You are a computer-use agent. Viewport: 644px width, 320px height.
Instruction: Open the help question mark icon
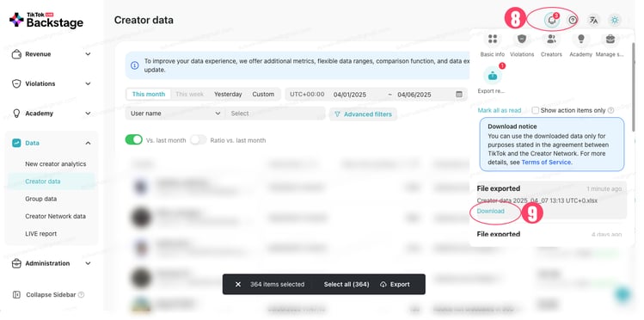(573, 20)
